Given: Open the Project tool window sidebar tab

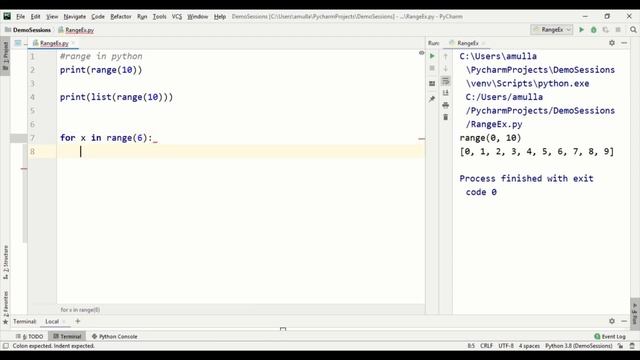Looking at the screenshot, I should tap(5, 55).
